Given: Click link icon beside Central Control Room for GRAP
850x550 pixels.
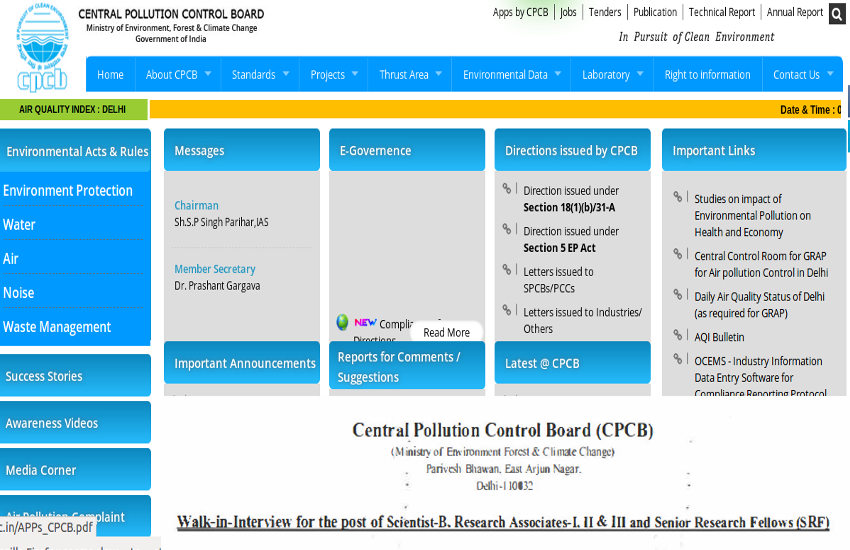Looking at the screenshot, I should [x=678, y=255].
